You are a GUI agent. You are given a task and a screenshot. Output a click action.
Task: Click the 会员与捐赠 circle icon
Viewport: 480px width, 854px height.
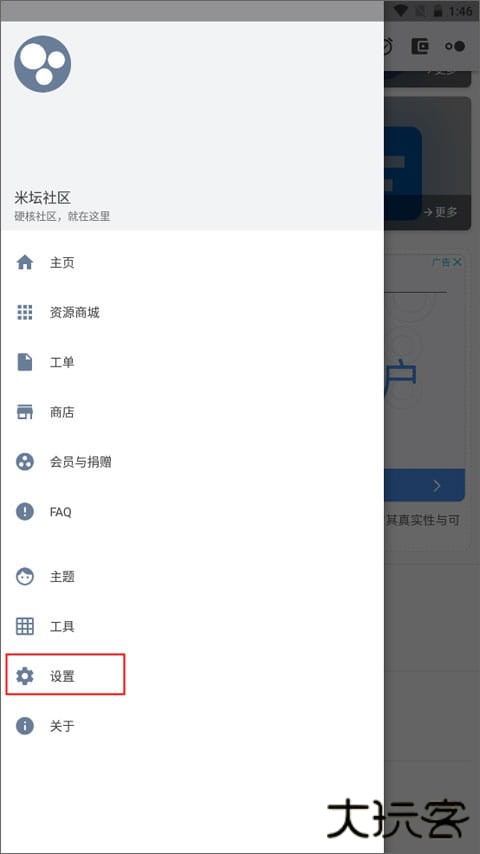pyautogui.click(x=25, y=462)
